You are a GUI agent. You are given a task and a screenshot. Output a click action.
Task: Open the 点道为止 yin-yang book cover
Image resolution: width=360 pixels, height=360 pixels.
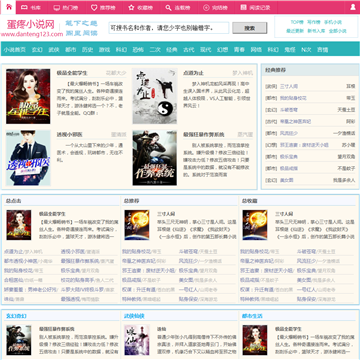click(155, 96)
